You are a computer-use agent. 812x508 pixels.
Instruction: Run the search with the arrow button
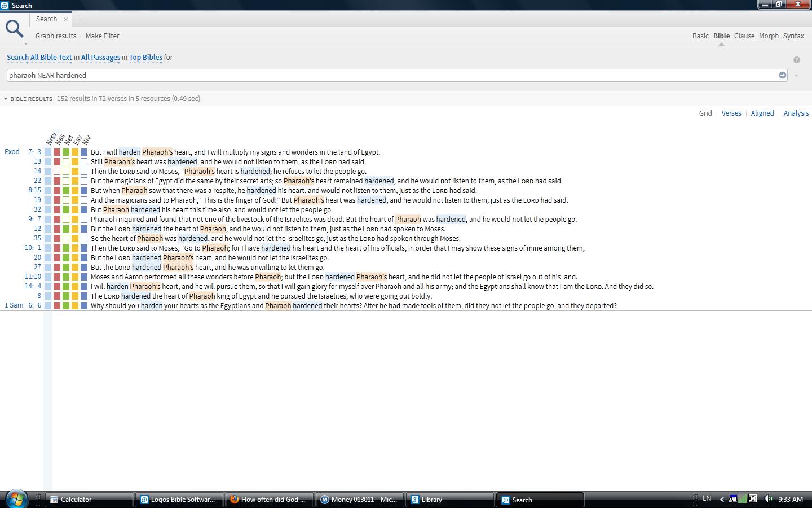[783, 75]
